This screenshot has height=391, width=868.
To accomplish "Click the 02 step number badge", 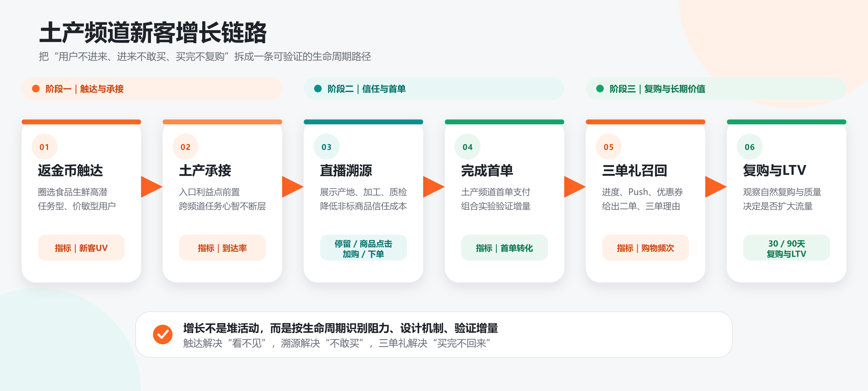I will (186, 147).
